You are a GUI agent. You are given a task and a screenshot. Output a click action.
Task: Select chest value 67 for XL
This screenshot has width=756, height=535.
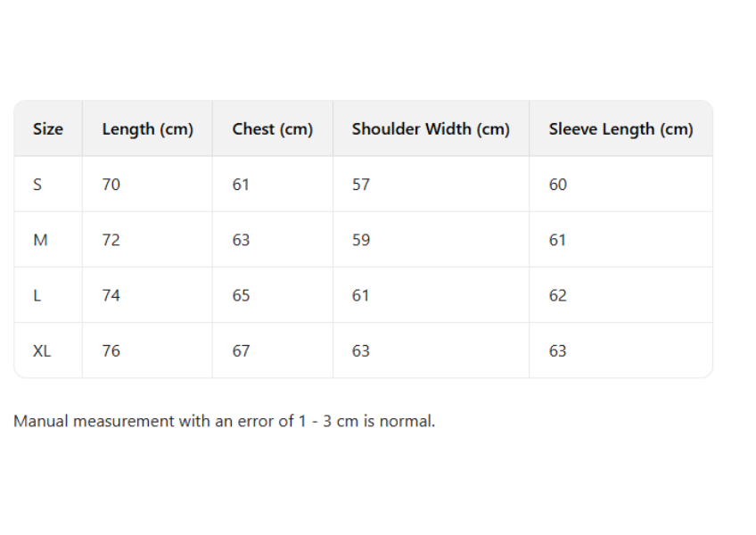coord(241,350)
